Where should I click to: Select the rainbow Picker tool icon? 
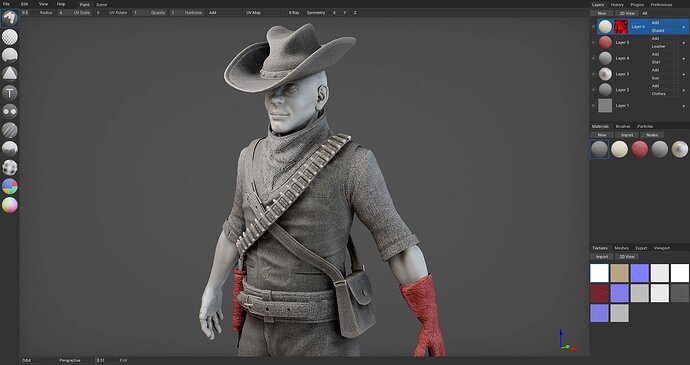(10, 205)
